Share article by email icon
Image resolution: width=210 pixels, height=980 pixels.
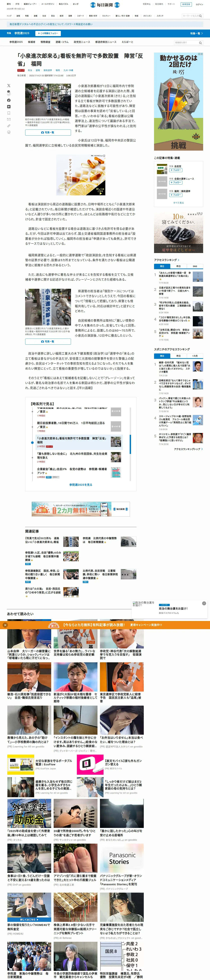click(9, 119)
